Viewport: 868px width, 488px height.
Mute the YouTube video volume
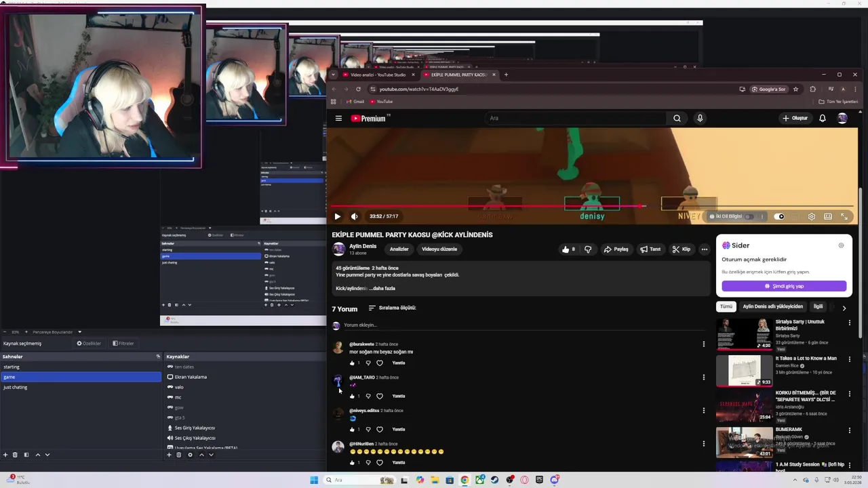point(354,216)
